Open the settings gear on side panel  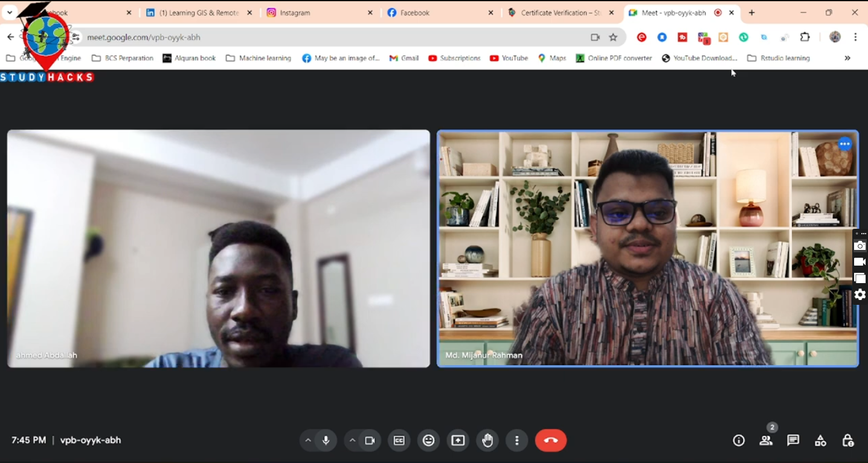click(860, 295)
